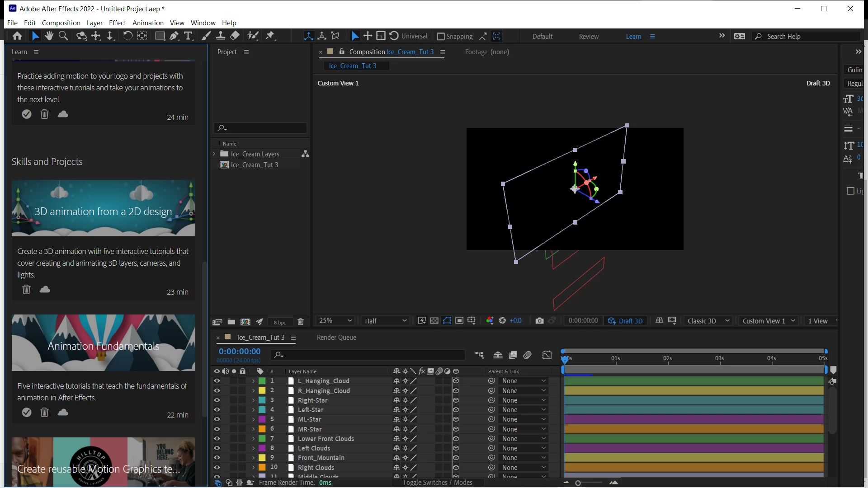868x488 pixels.
Task: Select the Zoom tool
Action: pos(63,36)
